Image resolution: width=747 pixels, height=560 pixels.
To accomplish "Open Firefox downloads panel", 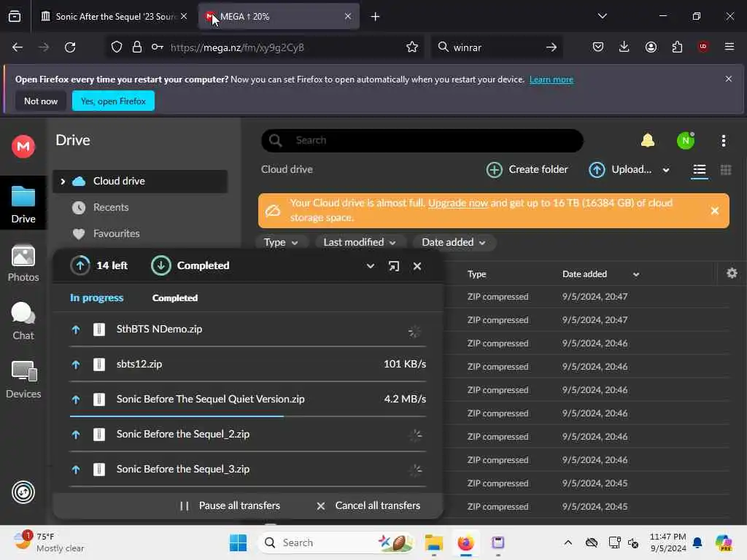I will [x=624, y=47].
